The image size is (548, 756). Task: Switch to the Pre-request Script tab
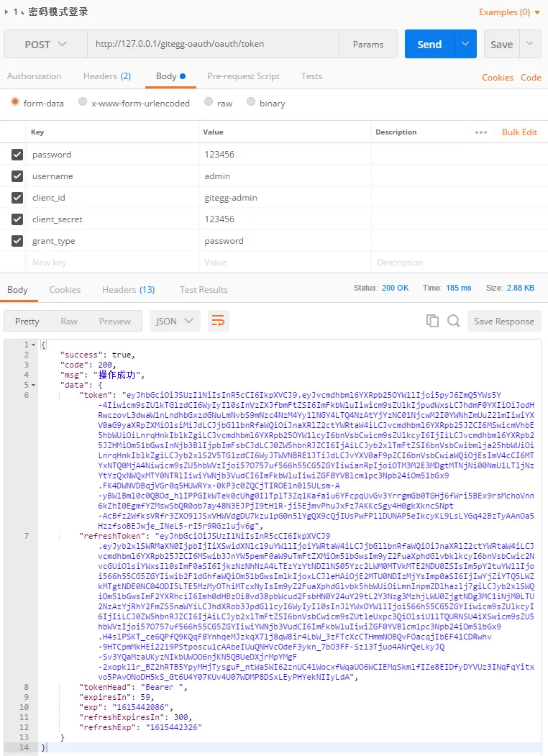tap(243, 76)
